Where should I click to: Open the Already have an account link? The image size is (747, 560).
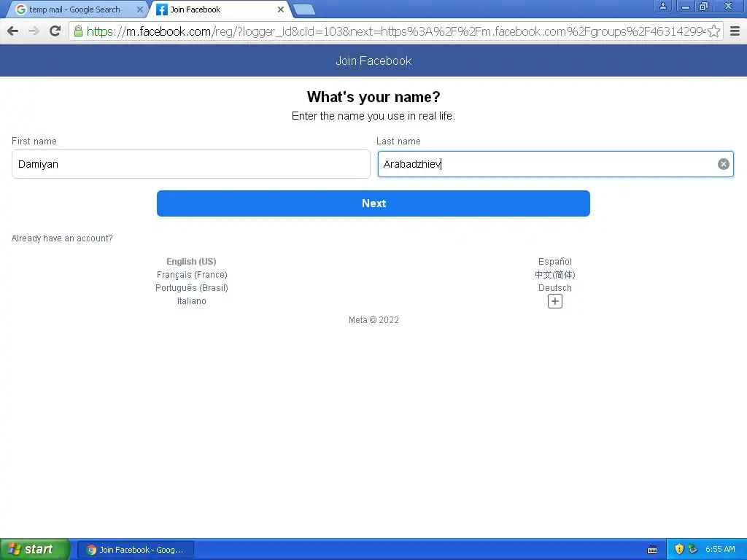[62, 238]
